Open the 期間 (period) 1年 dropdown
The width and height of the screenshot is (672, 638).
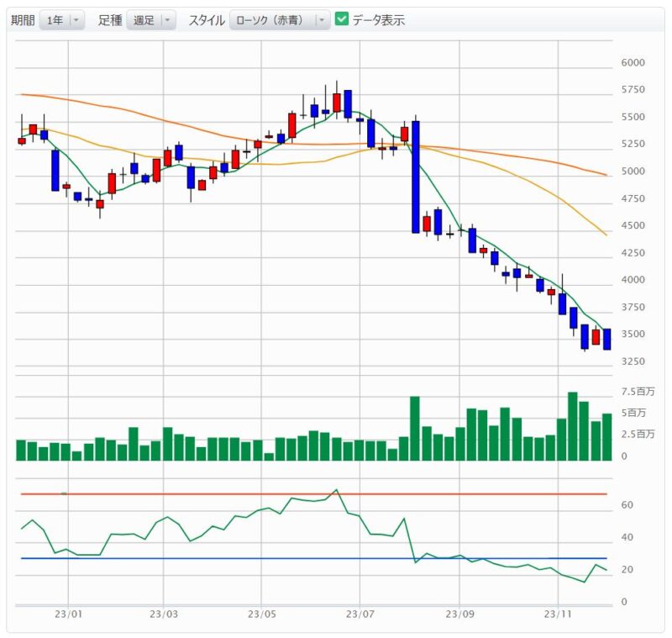pyautogui.click(x=61, y=20)
